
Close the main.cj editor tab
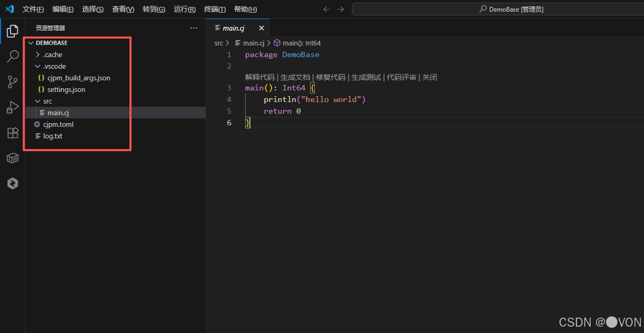(261, 28)
